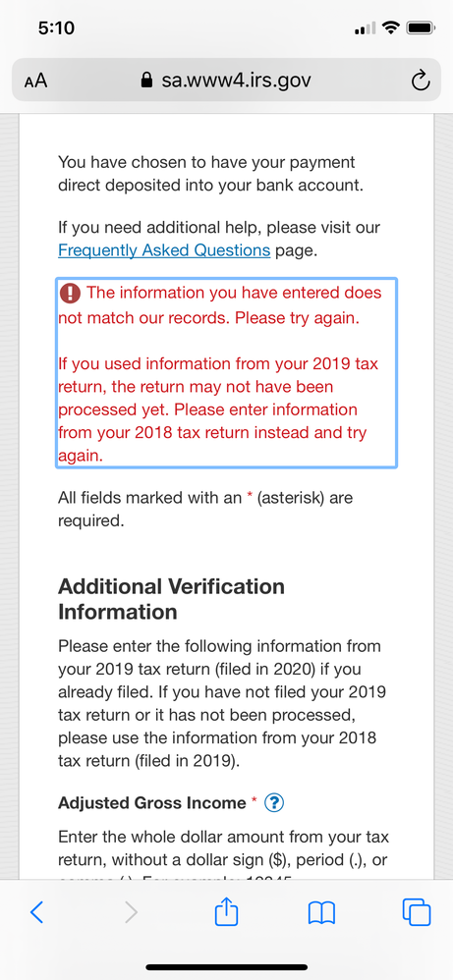This screenshot has width=453, height=980.
Task: Open the tabs overview icon
Action: click(x=416, y=912)
